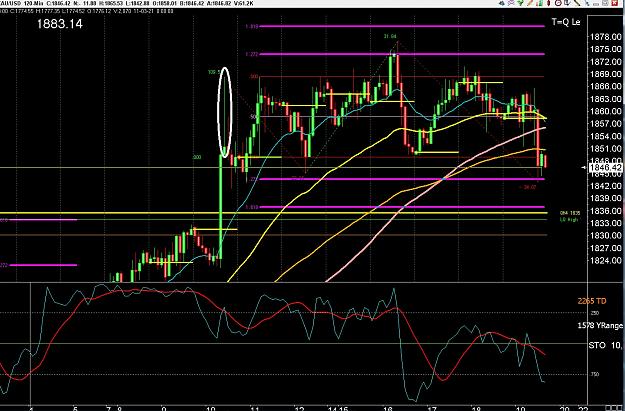Click the 1836.00 price axis label

click(605, 210)
